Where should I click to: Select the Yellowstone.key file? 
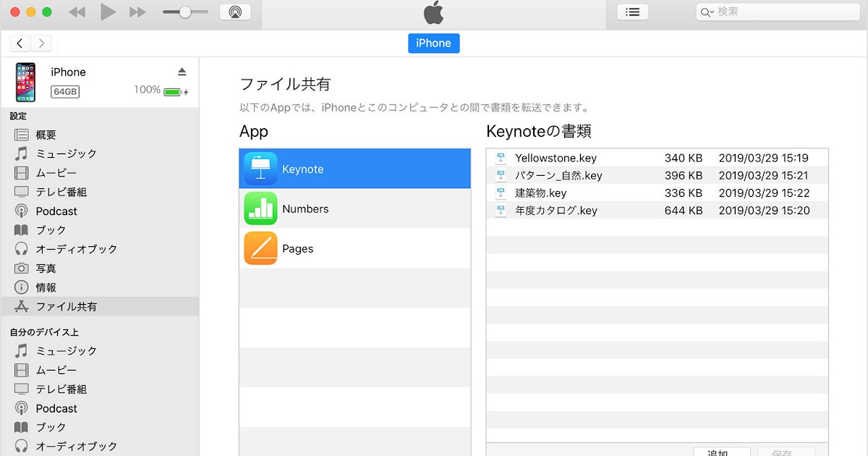click(x=657, y=158)
